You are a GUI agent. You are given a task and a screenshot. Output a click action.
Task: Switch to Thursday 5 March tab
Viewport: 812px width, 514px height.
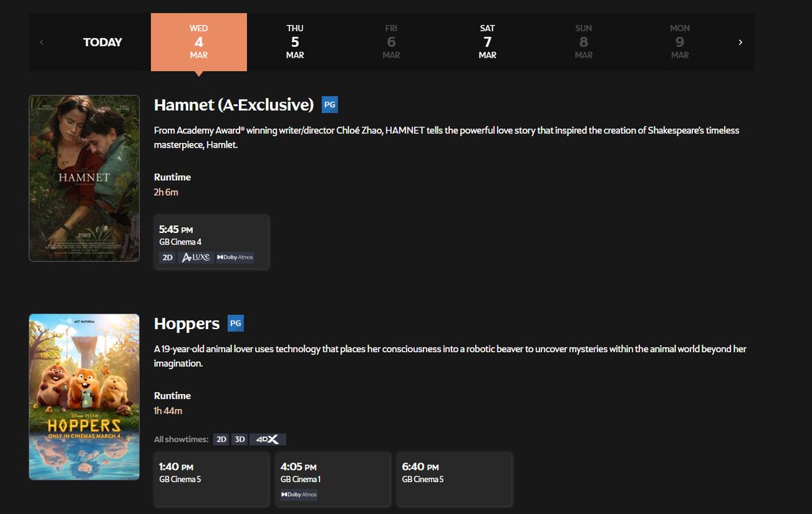pyautogui.click(x=295, y=42)
